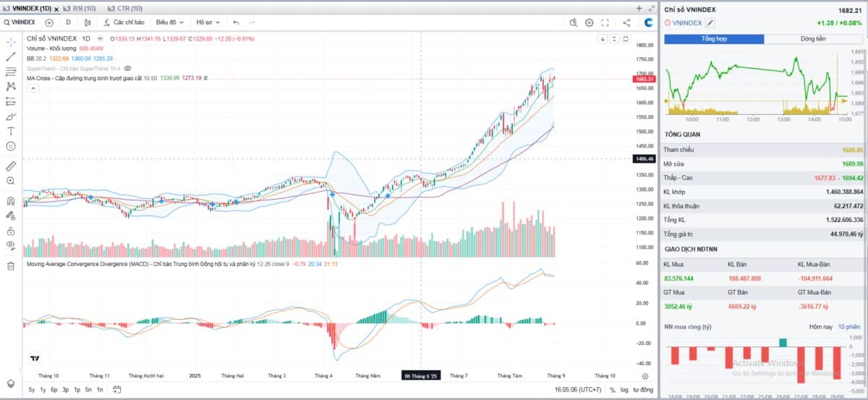Click the trash remove drawings icon
The height and width of the screenshot is (400, 868).
click(x=11, y=265)
